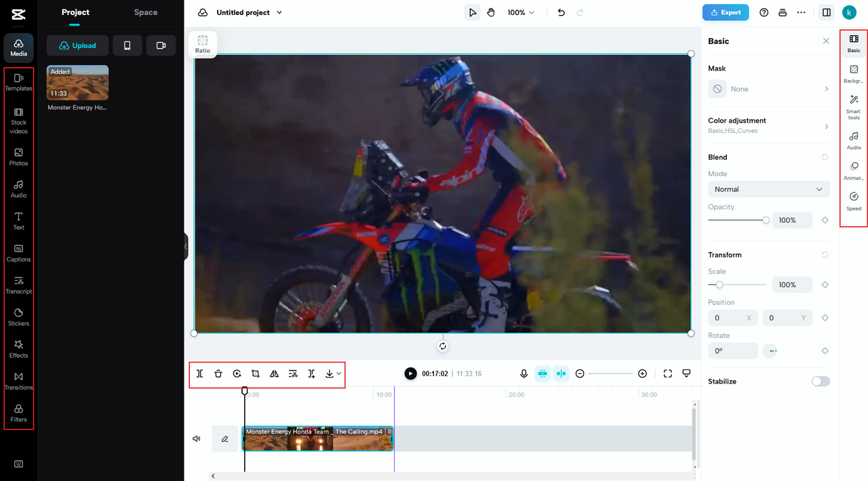Click the Split clip tool
The width and height of the screenshot is (868, 481).
pyautogui.click(x=199, y=373)
